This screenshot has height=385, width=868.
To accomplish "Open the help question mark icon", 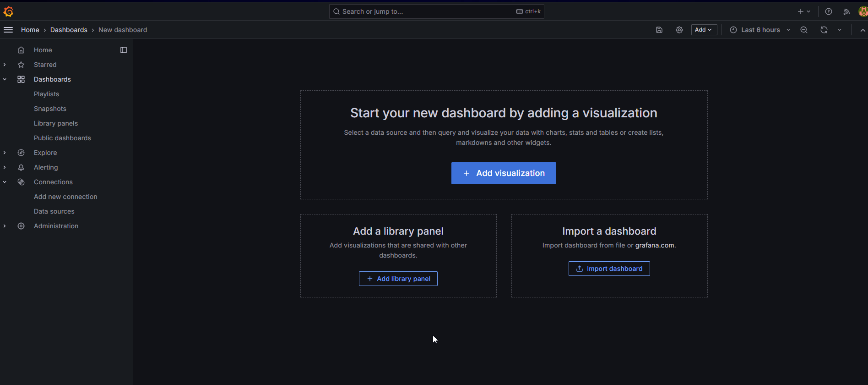I will [829, 11].
